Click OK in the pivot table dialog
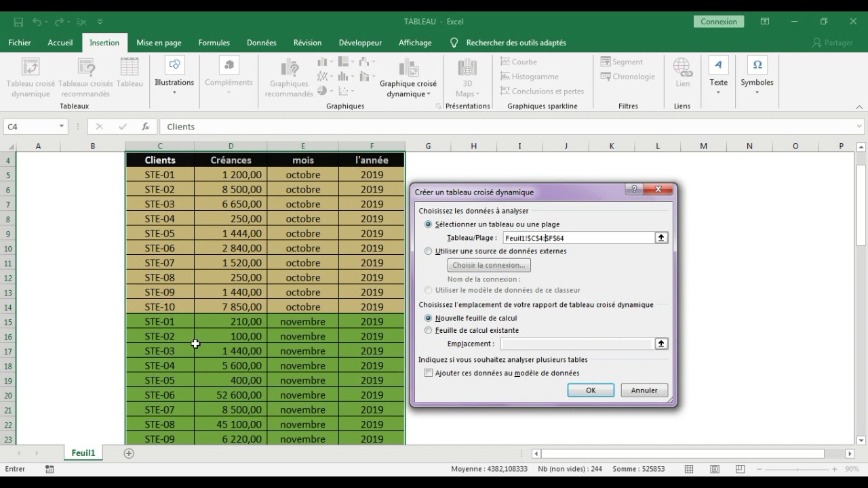 (x=591, y=390)
